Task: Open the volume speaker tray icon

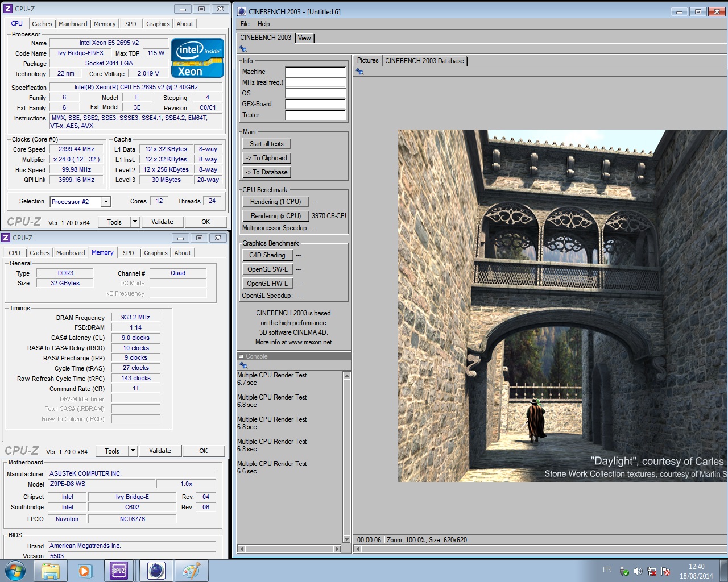Action: (638, 572)
